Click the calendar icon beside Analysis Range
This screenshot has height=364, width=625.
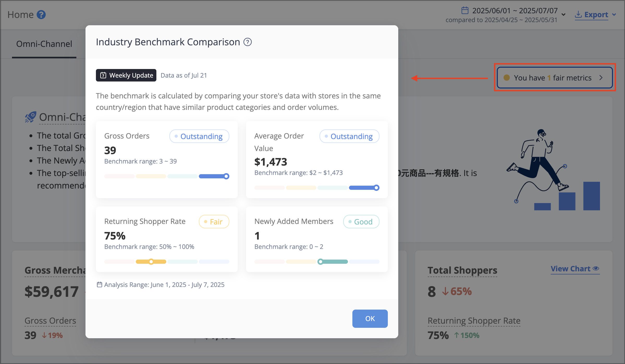pyautogui.click(x=99, y=285)
